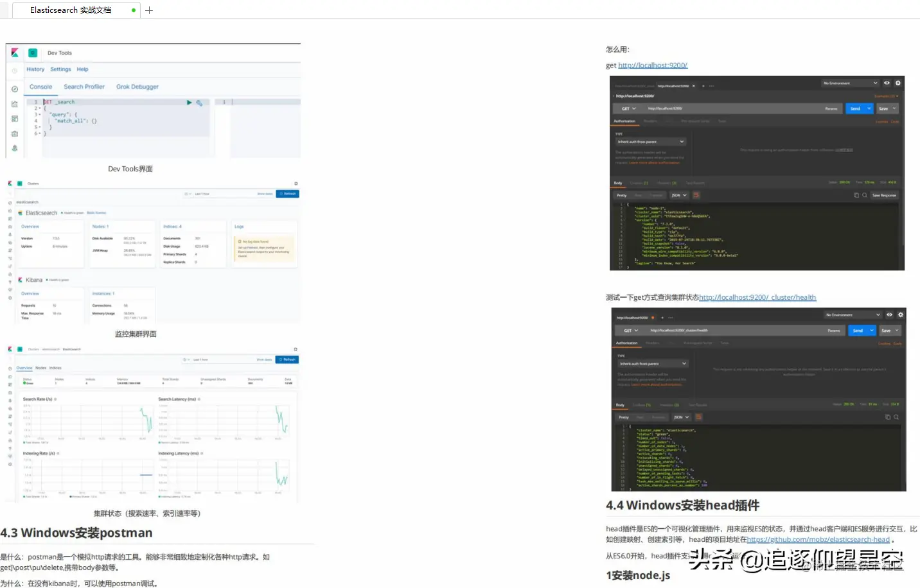Open a new browser tab with plus button
Image resolution: width=920 pixels, height=588 pixels.
(149, 10)
